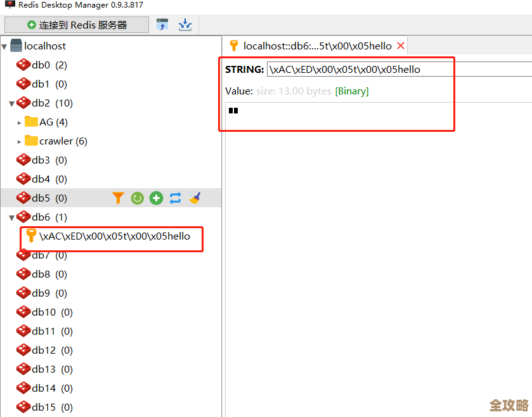
Task: Click the Connect to Redis Server button
Action: pyautogui.click(x=77, y=25)
